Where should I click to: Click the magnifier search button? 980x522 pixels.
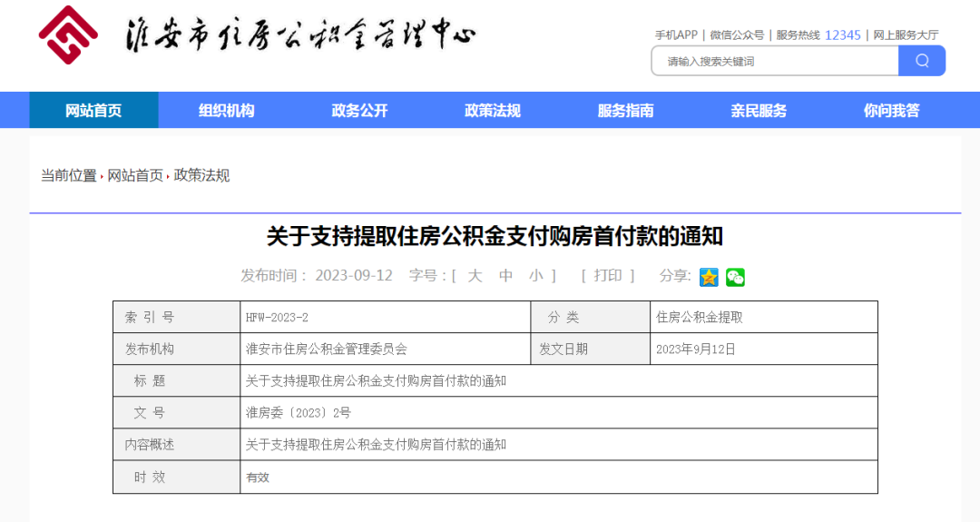click(922, 61)
